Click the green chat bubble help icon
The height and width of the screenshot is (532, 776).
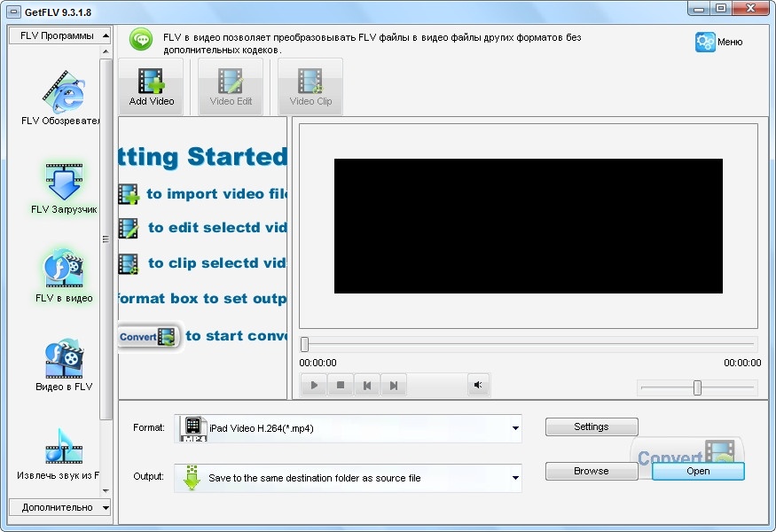click(141, 39)
